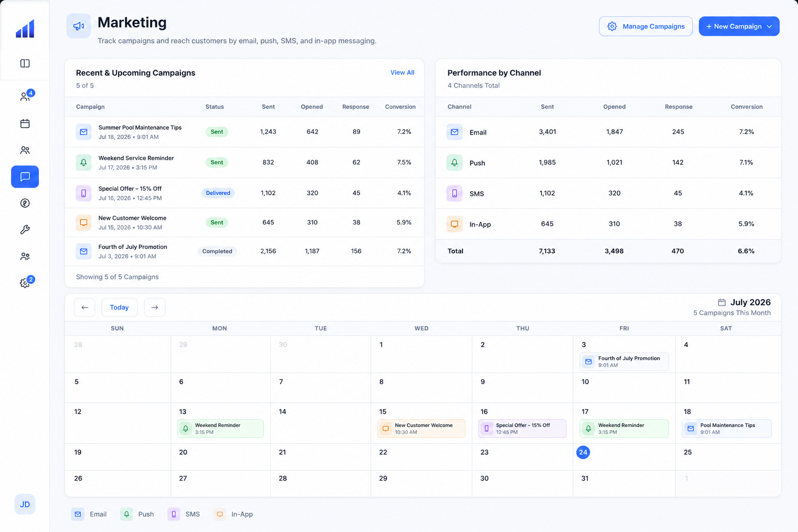
Task: Click Showing 5 of 5 Campaigns text
Action: pyautogui.click(x=117, y=277)
